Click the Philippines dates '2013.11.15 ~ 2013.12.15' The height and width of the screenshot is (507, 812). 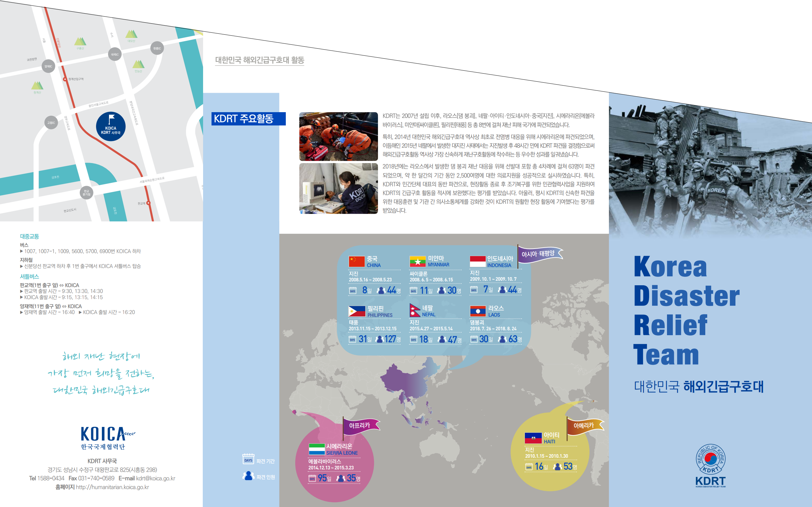pos(372,329)
